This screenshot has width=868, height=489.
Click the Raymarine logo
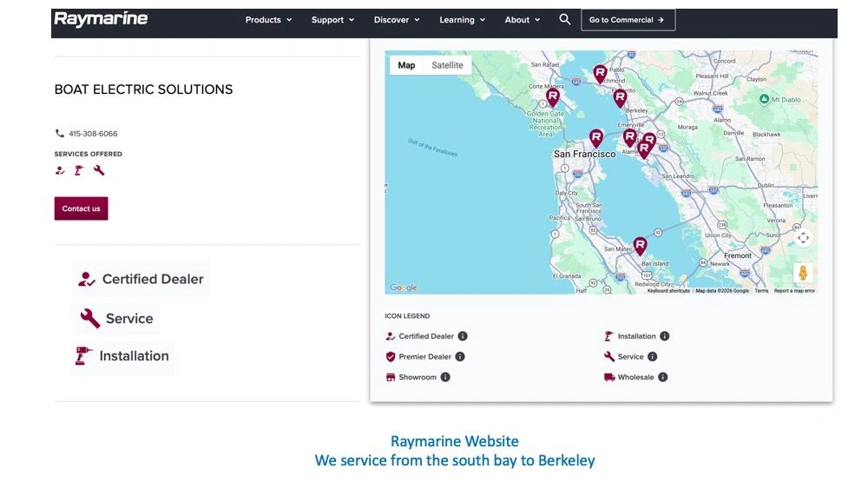[x=101, y=19]
